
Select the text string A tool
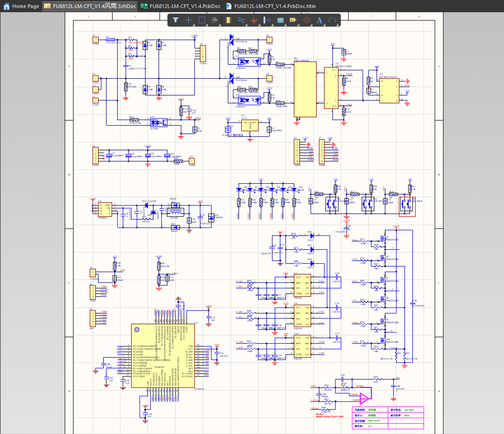[x=319, y=20]
